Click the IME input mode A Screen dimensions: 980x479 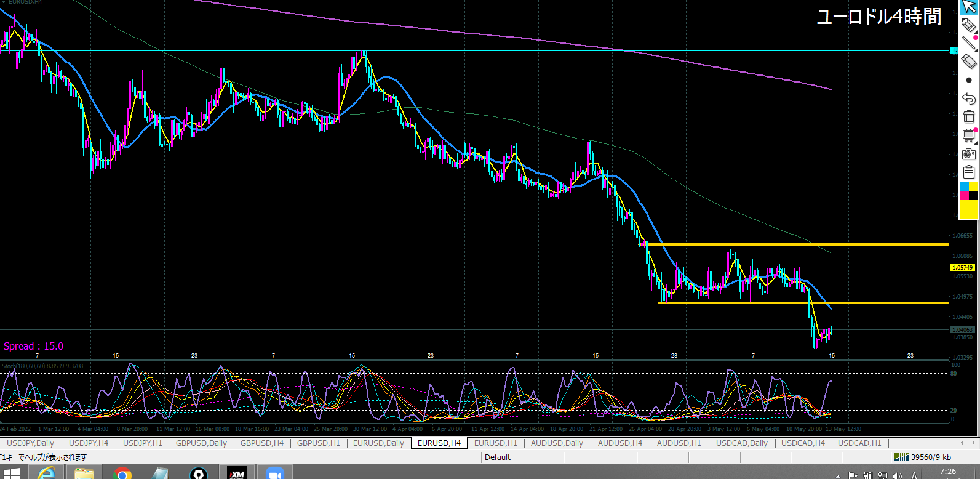914,475
